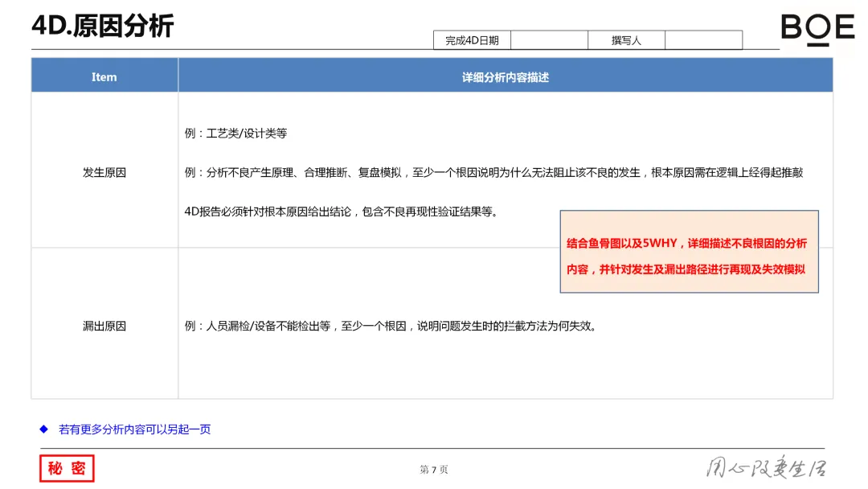This screenshot has height=489, width=868.
Task: Click the callout line 内容，并针对发生及漏出路径
Action: [686, 269]
